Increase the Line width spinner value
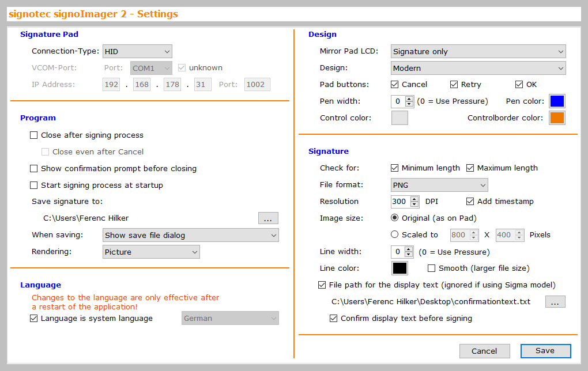Viewport: 588px width, 371px height. (409, 249)
